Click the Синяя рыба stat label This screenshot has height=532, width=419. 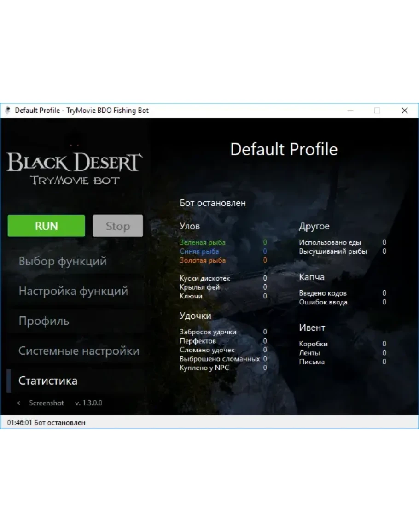coord(199,251)
